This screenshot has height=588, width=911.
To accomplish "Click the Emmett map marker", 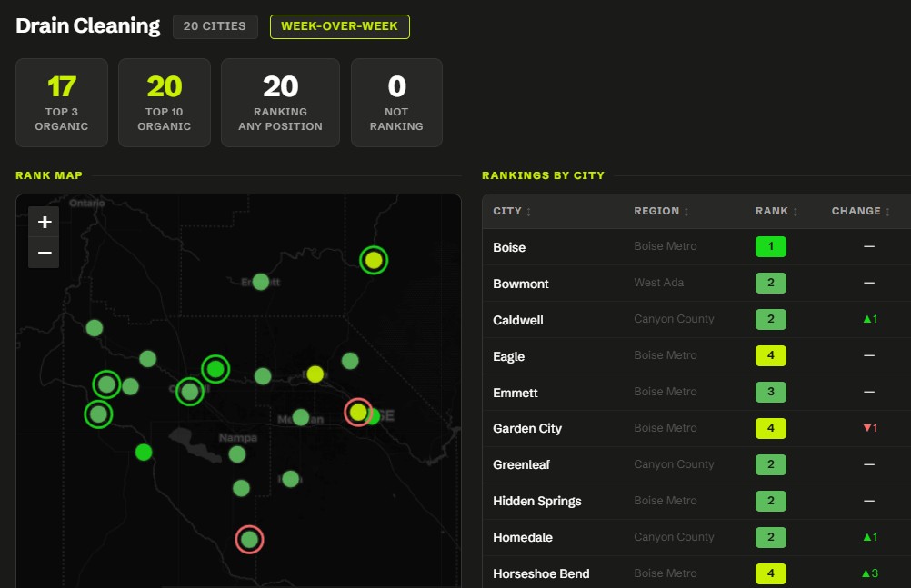I will point(261,282).
